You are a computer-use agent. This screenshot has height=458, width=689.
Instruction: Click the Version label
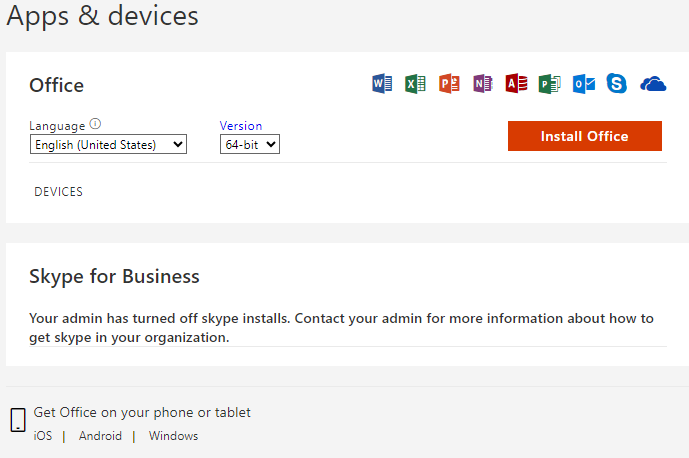pyautogui.click(x=241, y=126)
